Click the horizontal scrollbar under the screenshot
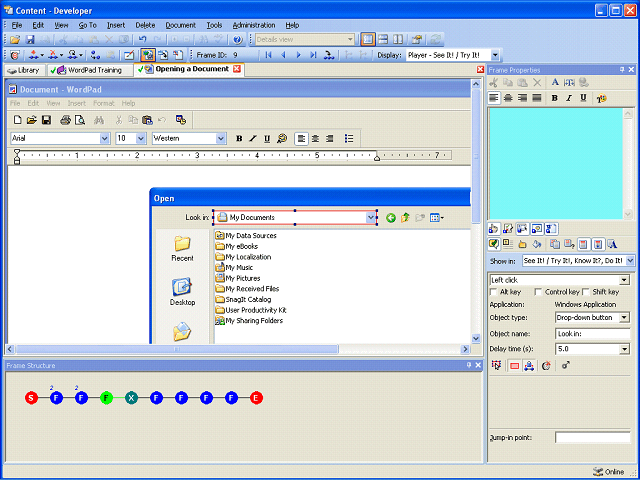Viewport: 640px width, 480px height. pos(176,349)
